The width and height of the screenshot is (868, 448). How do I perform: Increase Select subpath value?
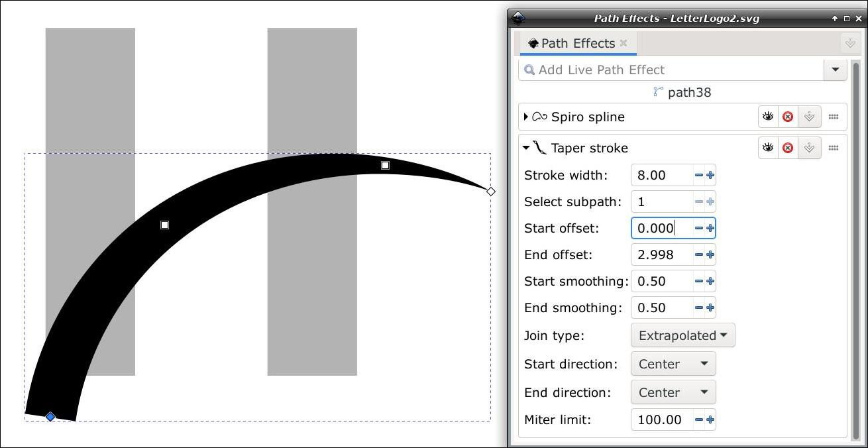tap(710, 201)
